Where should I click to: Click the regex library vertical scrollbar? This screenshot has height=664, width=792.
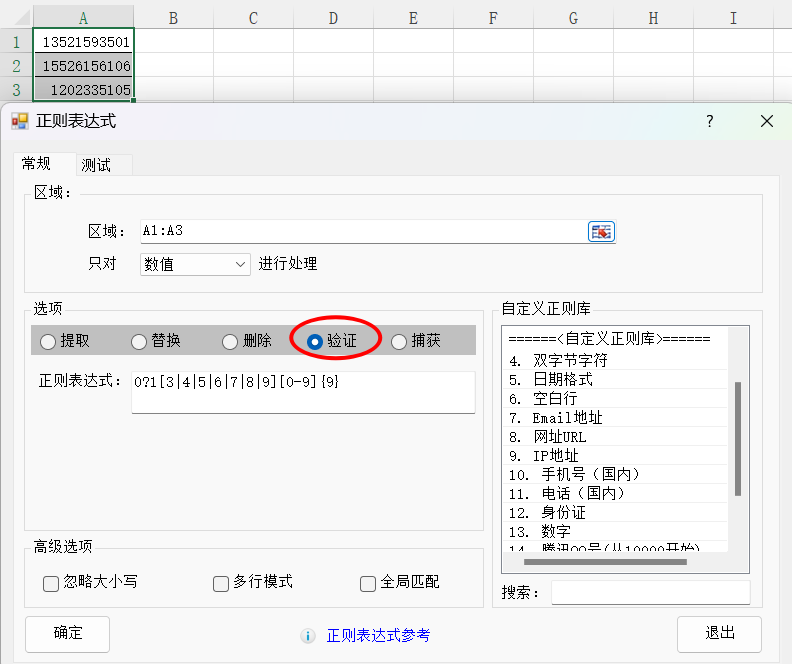738,440
